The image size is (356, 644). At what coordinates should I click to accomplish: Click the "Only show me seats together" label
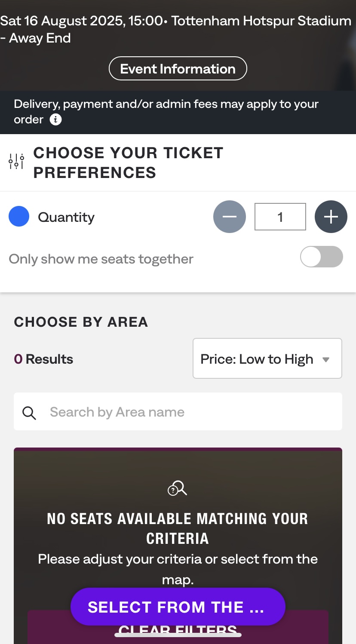point(101,259)
